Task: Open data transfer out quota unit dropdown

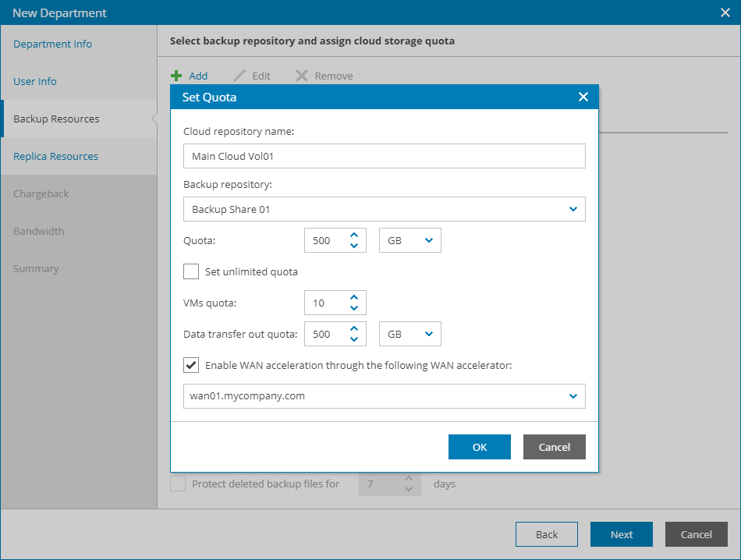Action: pyautogui.click(x=428, y=334)
